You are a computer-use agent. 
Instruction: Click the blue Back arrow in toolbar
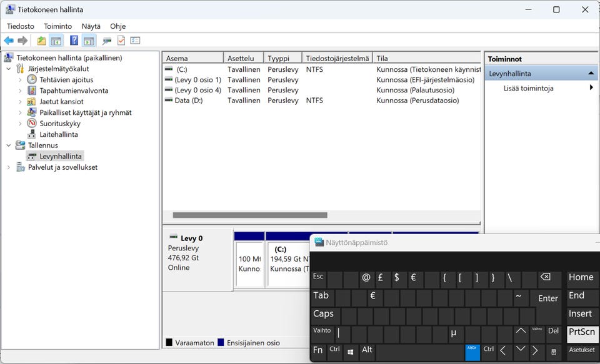click(x=9, y=41)
